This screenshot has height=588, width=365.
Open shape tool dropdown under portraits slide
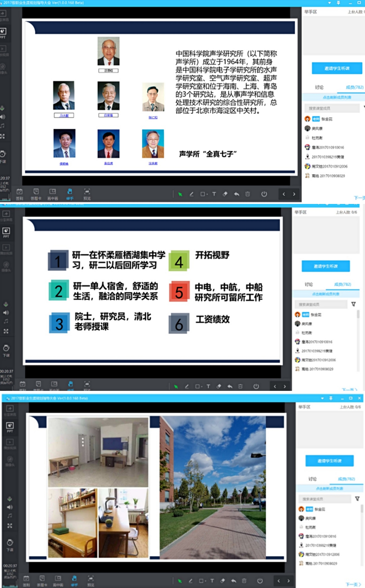204,194
